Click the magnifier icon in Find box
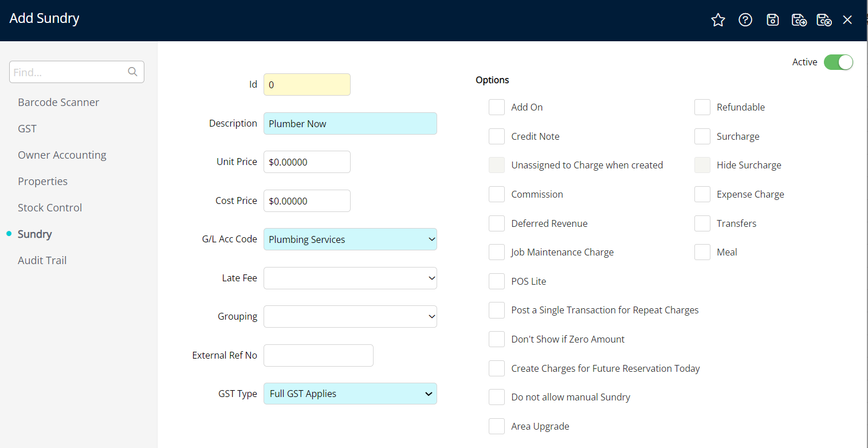 pos(132,72)
